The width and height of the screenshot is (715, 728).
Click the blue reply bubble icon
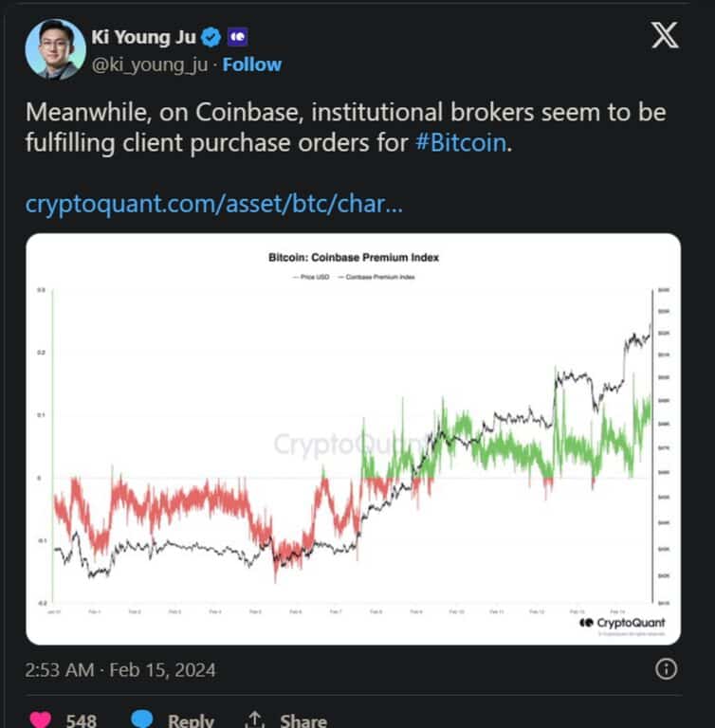pos(142,719)
